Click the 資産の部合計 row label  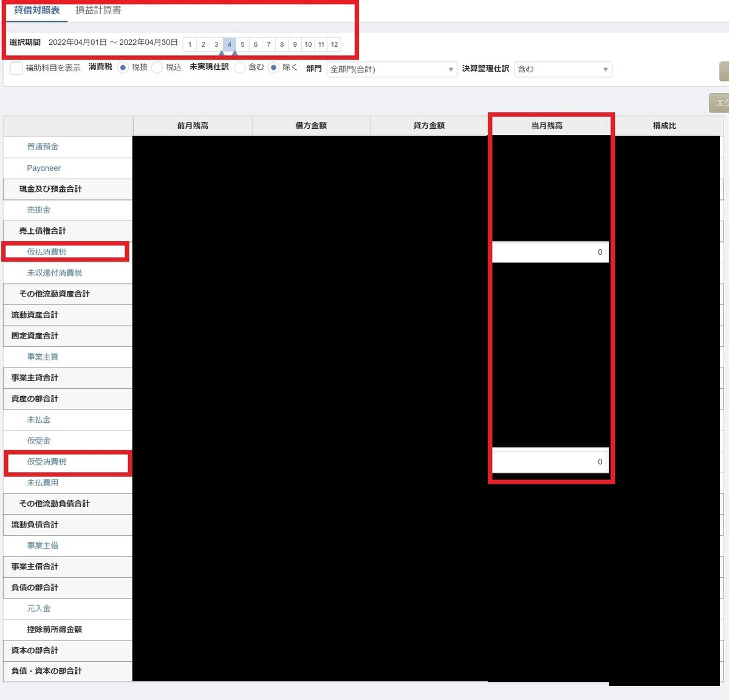[x=35, y=399]
